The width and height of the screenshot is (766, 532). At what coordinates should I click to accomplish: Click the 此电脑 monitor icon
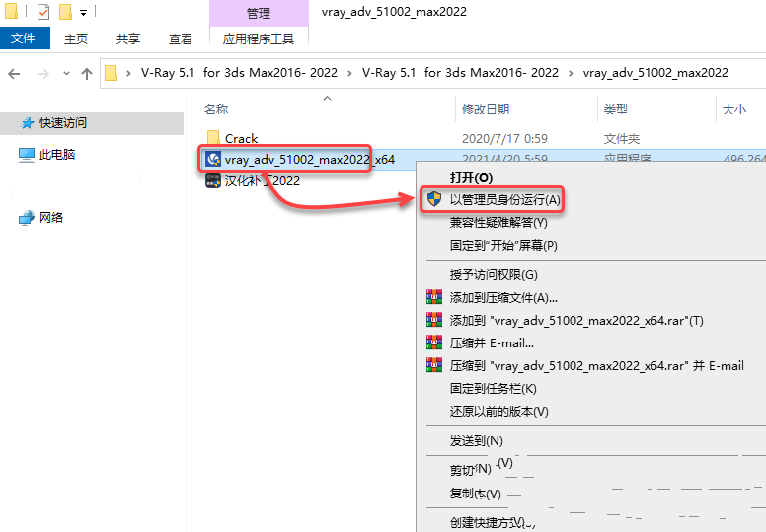tap(27, 155)
